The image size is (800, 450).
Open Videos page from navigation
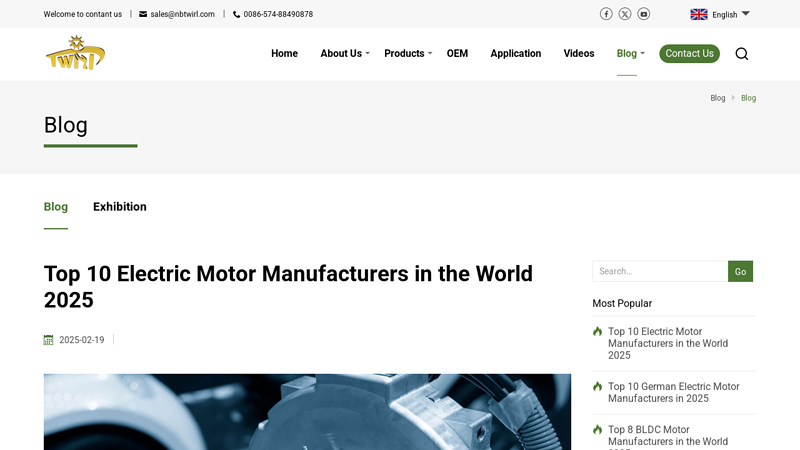coord(579,54)
